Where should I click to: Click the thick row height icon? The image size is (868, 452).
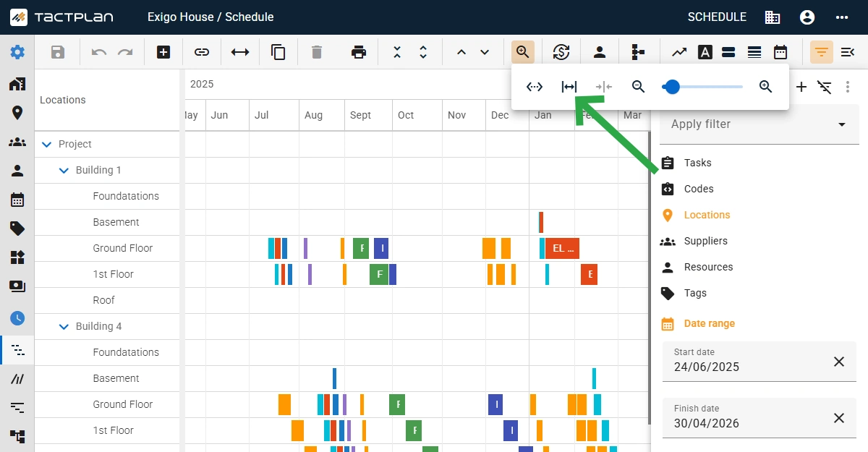click(x=728, y=52)
